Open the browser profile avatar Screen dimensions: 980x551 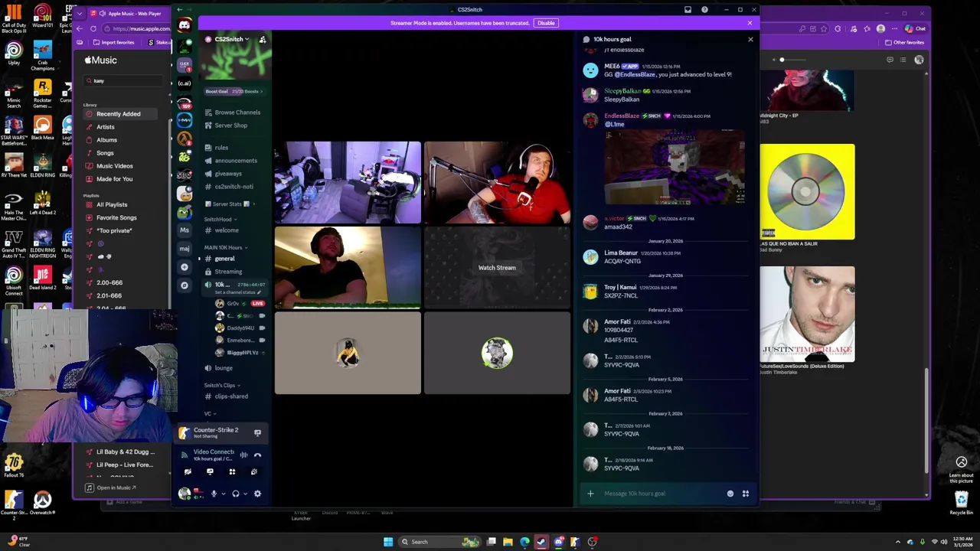point(880,28)
